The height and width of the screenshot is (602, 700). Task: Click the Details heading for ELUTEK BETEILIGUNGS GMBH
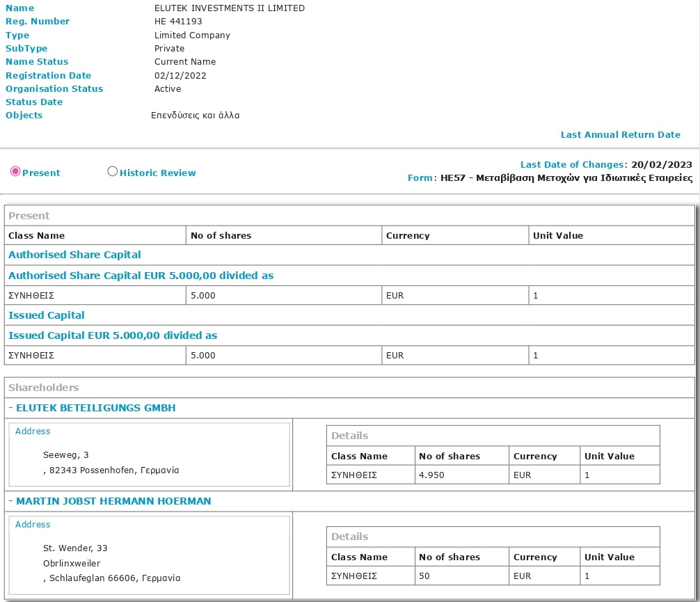coord(350,436)
